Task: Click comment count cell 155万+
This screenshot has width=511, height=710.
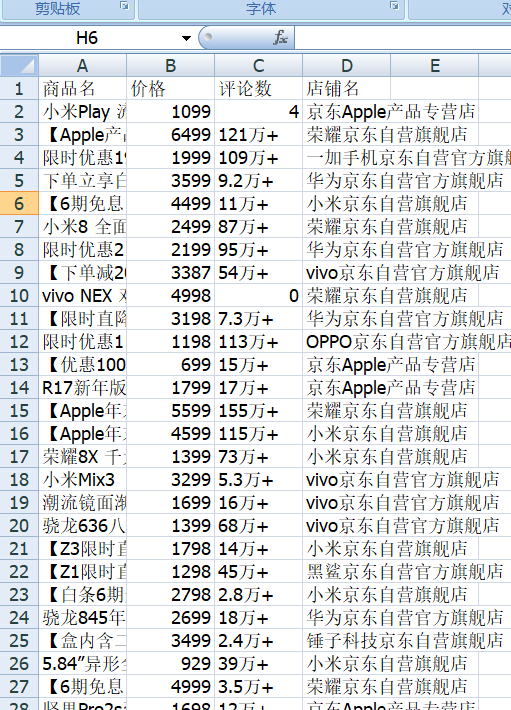Action: tap(258, 411)
